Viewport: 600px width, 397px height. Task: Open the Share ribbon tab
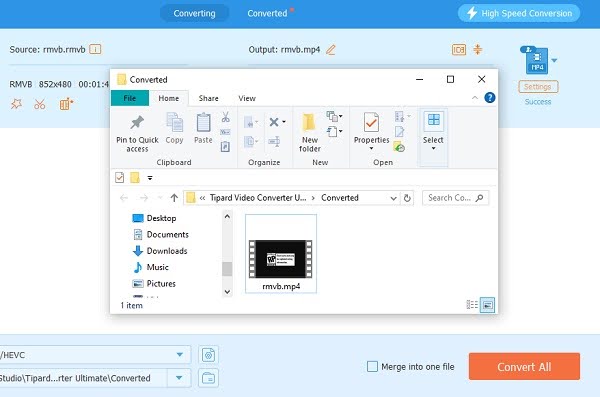tap(209, 98)
